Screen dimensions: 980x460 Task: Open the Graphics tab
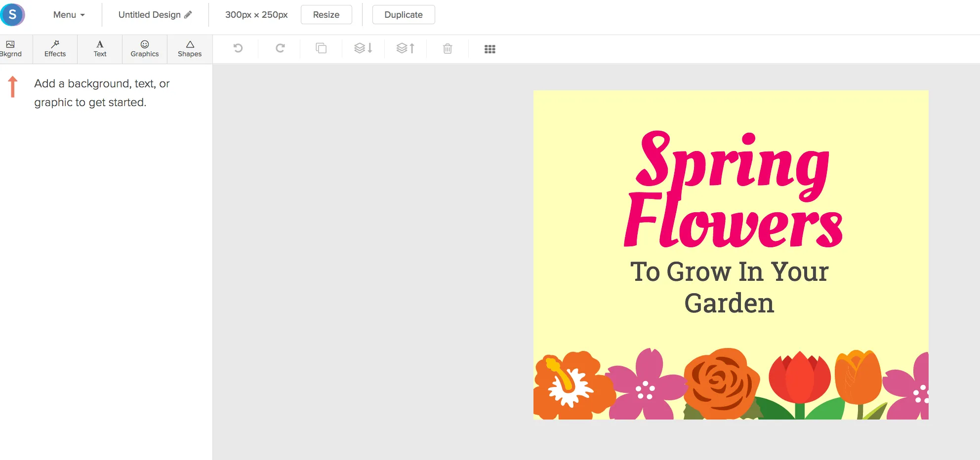click(145, 49)
